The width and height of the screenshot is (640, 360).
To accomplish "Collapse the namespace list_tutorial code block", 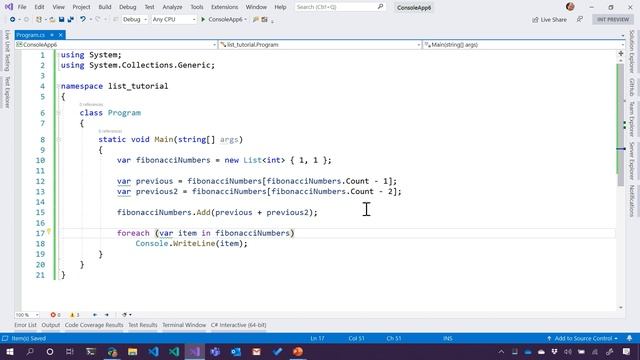I will click(58, 86).
